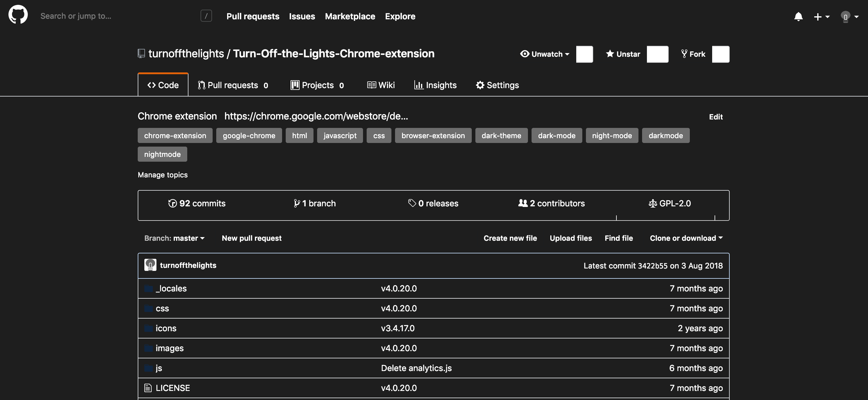
Task: Open latest commit 3422b55
Action: [x=652, y=266]
